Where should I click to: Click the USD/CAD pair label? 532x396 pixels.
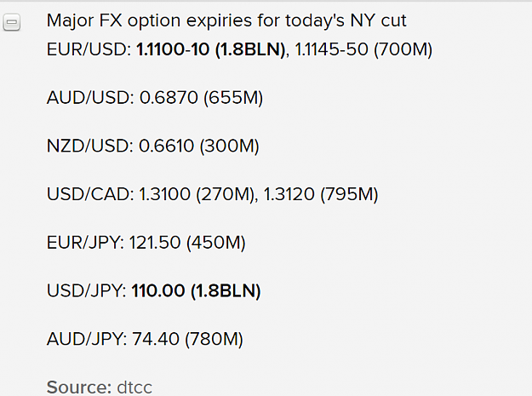coord(90,194)
